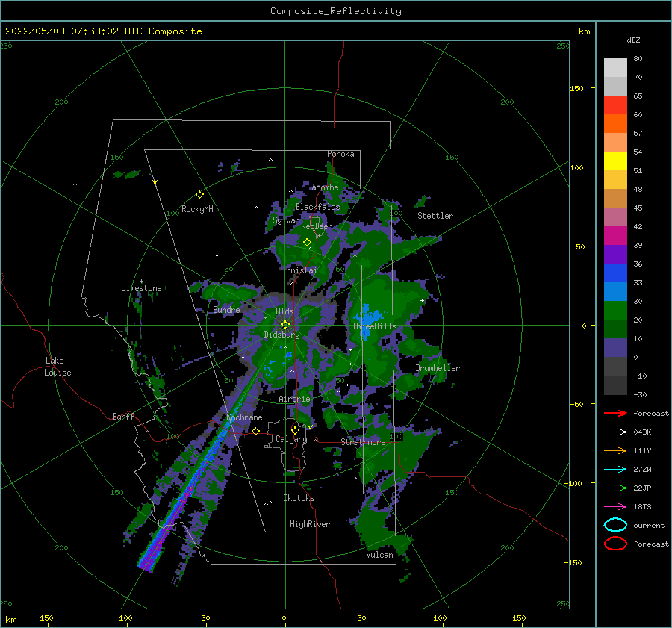Screen dimensions: 672x628
Task: Click the Calgary city label
Action: 291,439
